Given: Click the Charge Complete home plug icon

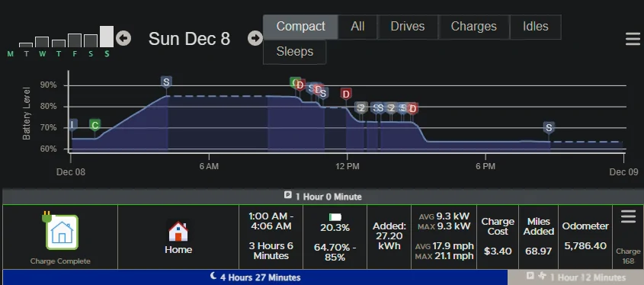Looking at the screenshot, I should [x=60, y=231].
